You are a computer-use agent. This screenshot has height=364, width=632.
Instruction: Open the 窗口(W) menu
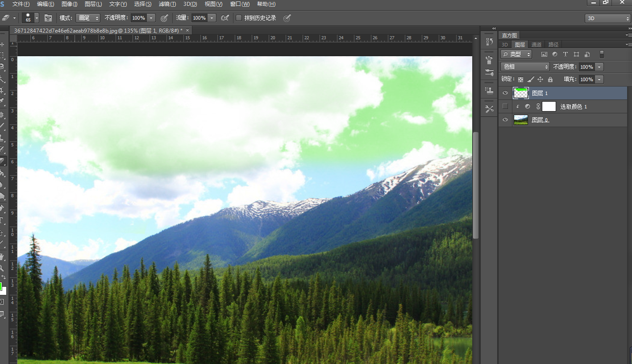coord(240,4)
